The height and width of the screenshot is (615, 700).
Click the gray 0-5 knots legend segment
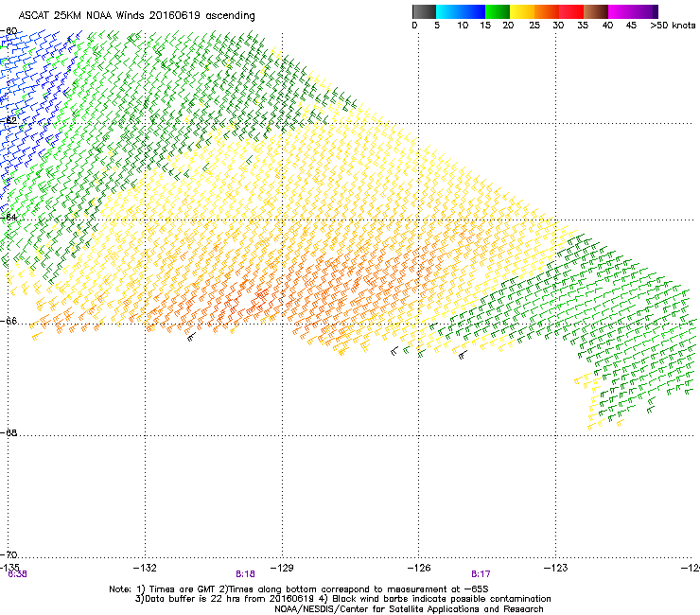pos(424,11)
